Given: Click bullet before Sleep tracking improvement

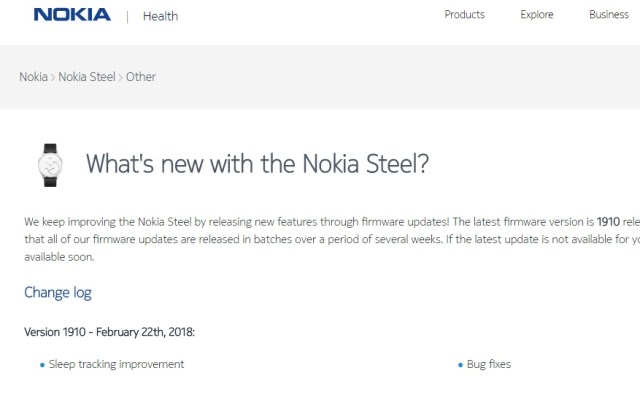Looking at the screenshot, I should (x=42, y=365).
